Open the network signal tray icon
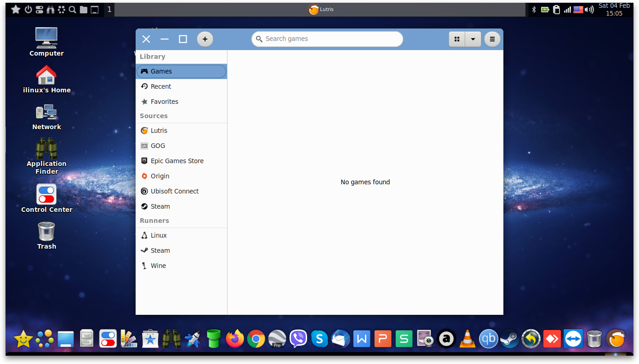 [x=567, y=9]
